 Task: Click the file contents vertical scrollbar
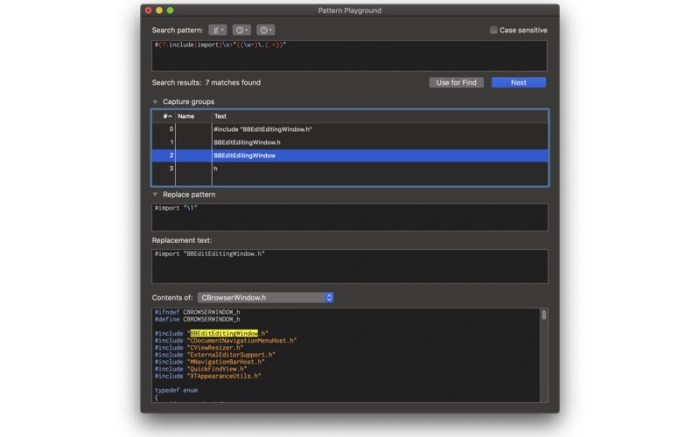click(544, 355)
